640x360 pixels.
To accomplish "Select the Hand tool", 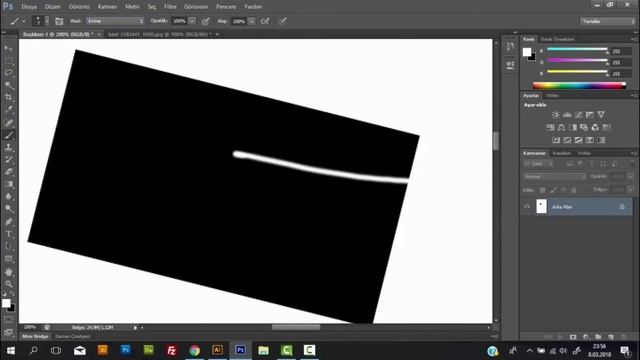I will (9, 271).
